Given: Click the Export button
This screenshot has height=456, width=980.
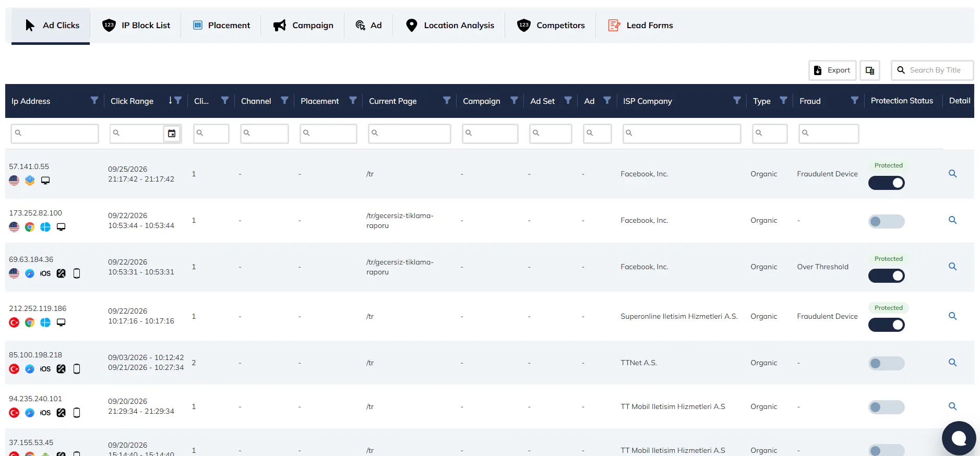Looking at the screenshot, I should 832,70.
